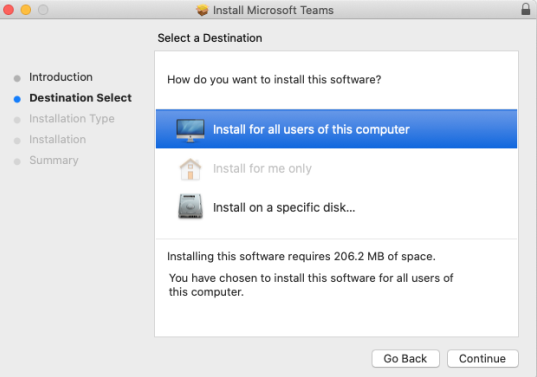Select Install for all users of this computer
Image resolution: width=537 pixels, height=377 pixels.
(x=336, y=129)
